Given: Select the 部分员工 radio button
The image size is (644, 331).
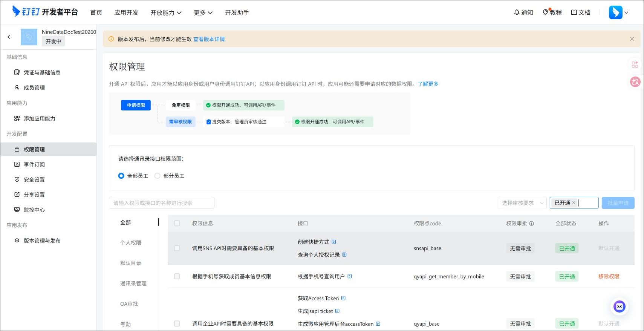Looking at the screenshot, I should coord(158,176).
